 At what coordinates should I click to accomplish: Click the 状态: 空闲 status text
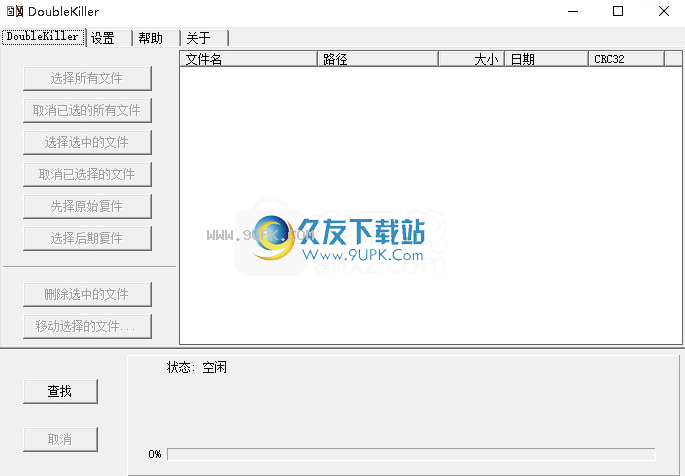(x=197, y=367)
